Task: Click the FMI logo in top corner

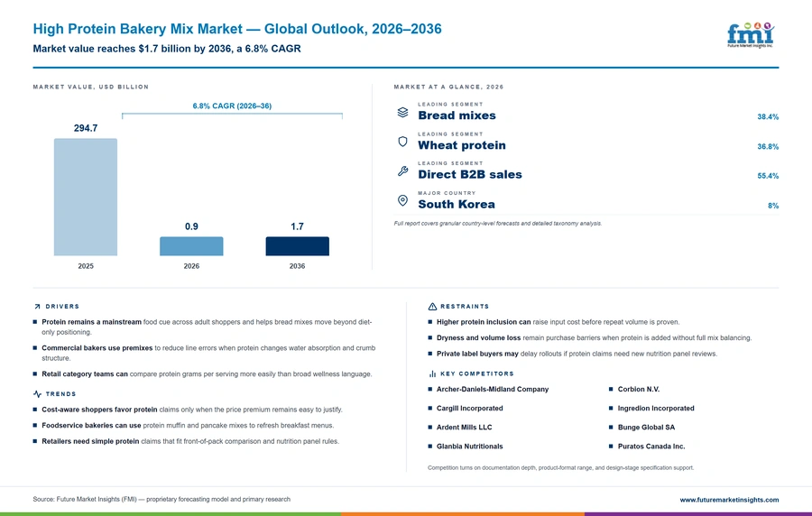Action: pyautogui.click(x=751, y=35)
